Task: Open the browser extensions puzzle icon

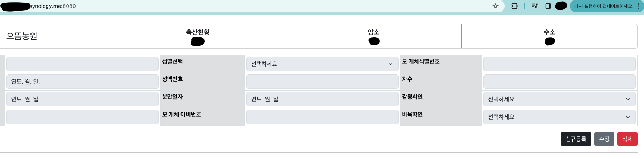Action: (x=514, y=6)
